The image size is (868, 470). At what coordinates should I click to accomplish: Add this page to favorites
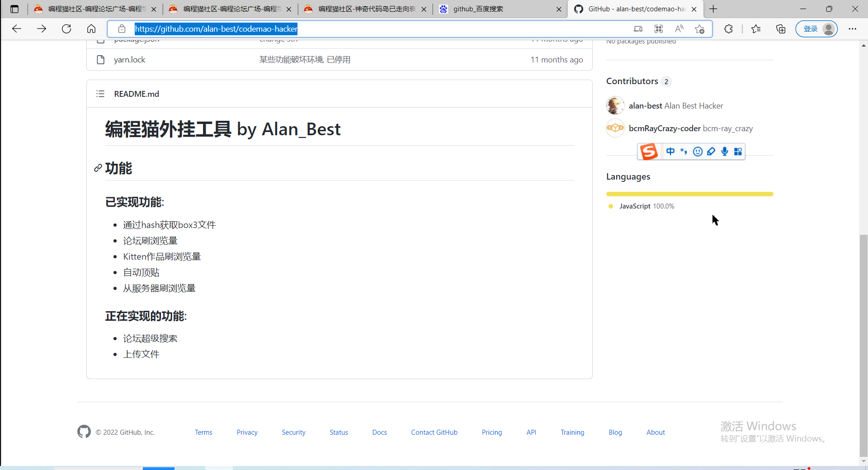pos(700,29)
